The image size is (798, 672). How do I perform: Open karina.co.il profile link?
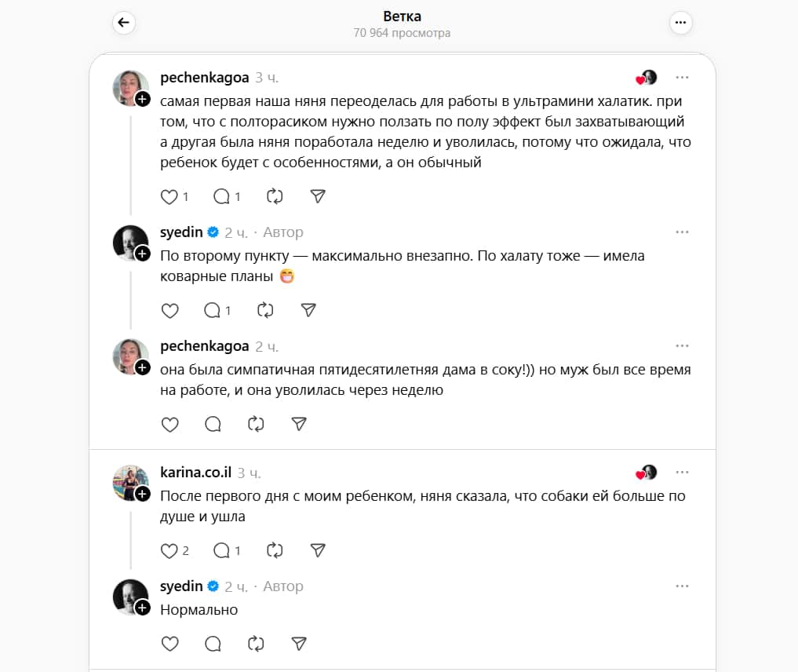click(196, 473)
